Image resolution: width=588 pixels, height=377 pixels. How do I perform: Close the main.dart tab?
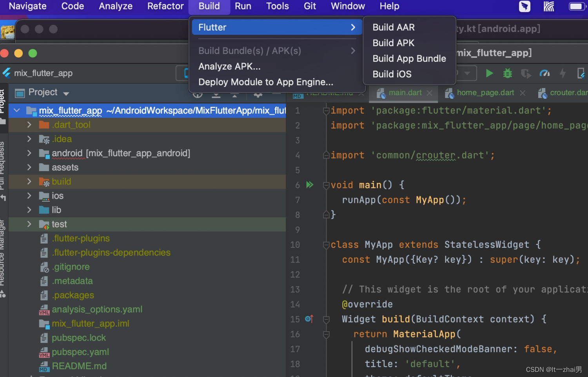point(430,93)
